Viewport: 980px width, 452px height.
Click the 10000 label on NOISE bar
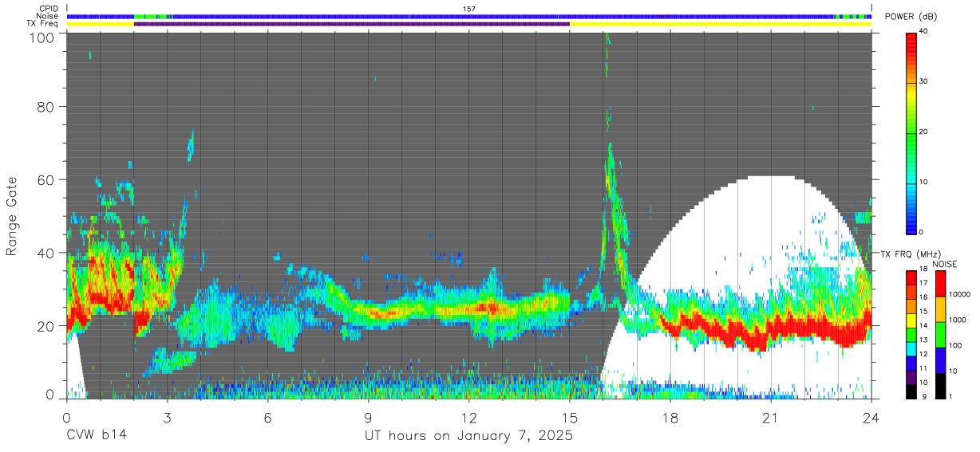[958, 296]
